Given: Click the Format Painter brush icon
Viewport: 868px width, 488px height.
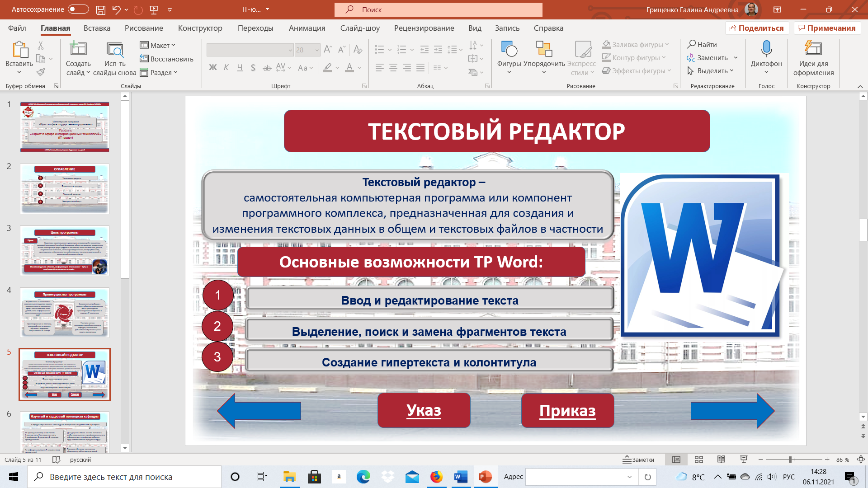Looking at the screenshot, I should point(41,72).
